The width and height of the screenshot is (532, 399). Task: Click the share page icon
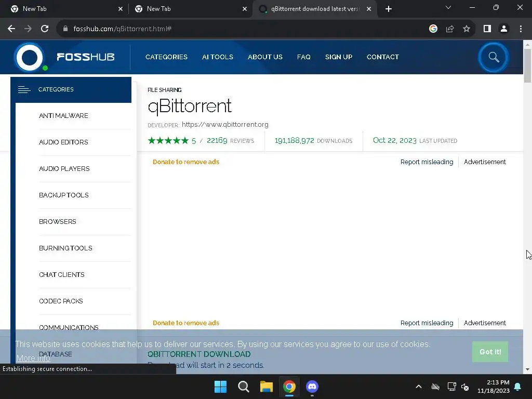click(450, 29)
